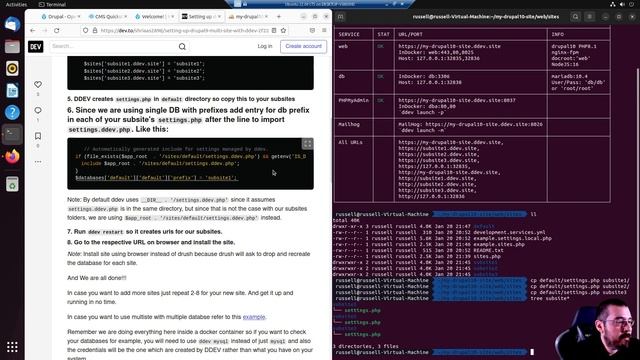640x360 pixels.
Task: Click the comment bubble icon in the sidebar
Action: pyautogui.click(x=38, y=110)
